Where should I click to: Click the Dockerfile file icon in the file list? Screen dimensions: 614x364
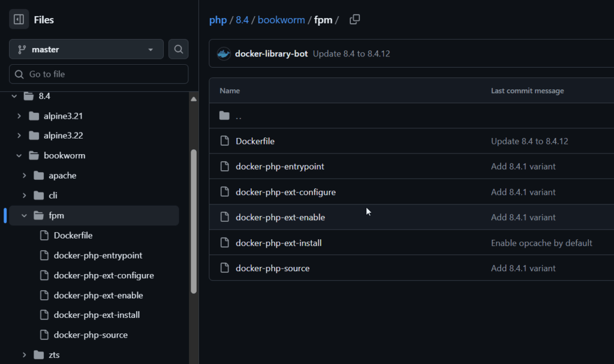(225, 141)
